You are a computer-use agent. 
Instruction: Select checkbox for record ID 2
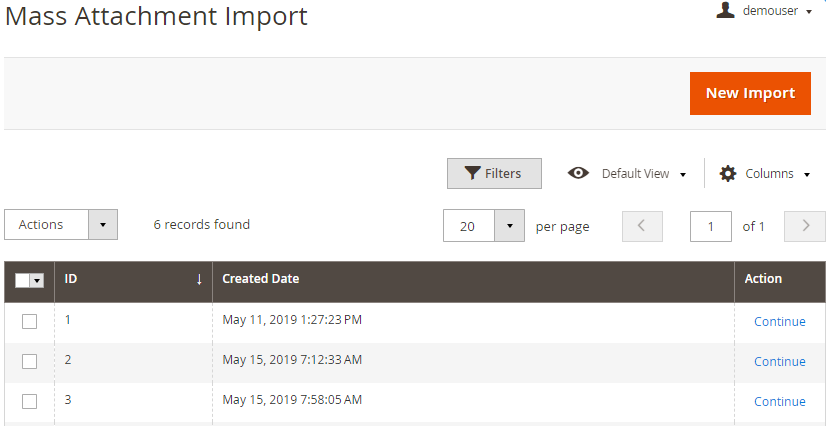click(30, 361)
